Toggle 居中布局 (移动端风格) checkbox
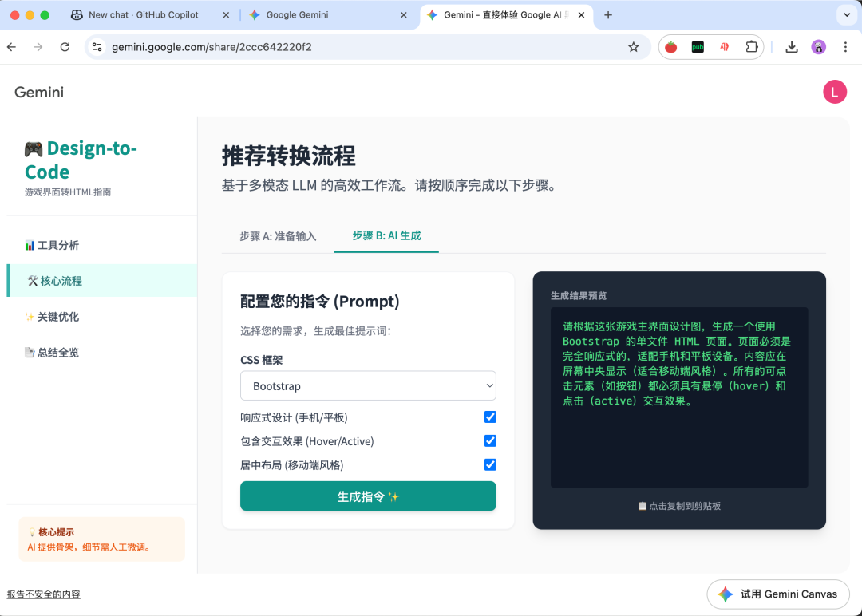The width and height of the screenshot is (862, 616). coord(490,465)
